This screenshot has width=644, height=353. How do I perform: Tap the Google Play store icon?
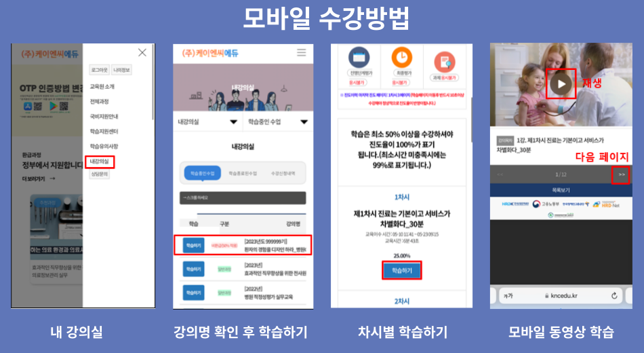pos(53,106)
